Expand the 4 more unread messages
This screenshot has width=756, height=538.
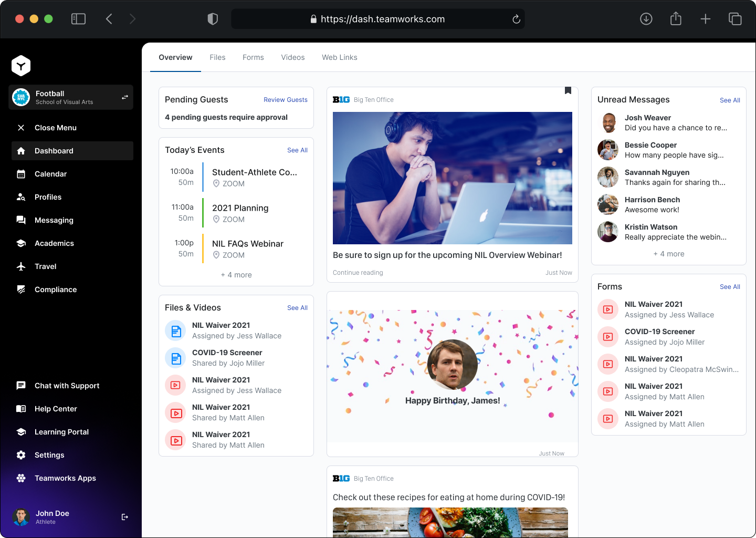[668, 254]
